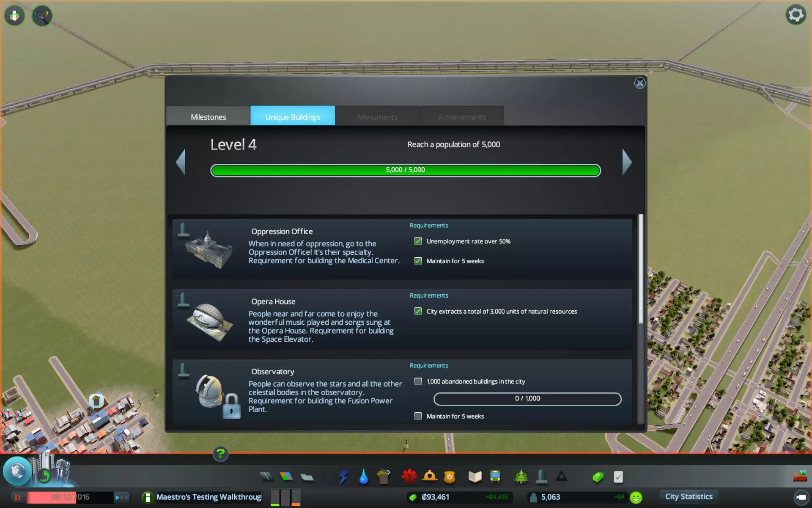The width and height of the screenshot is (812, 508).
Task: Select the Unique Buildings tab
Action: tap(293, 117)
